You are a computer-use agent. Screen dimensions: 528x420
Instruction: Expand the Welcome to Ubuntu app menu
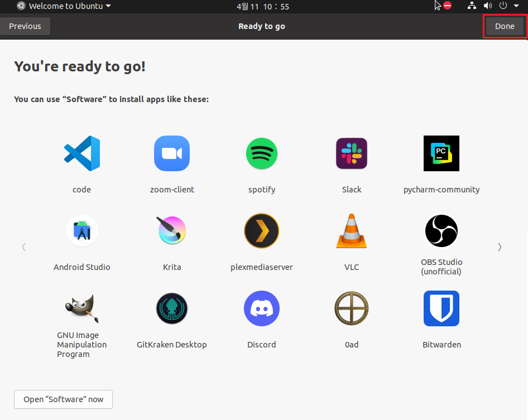(x=64, y=6)
